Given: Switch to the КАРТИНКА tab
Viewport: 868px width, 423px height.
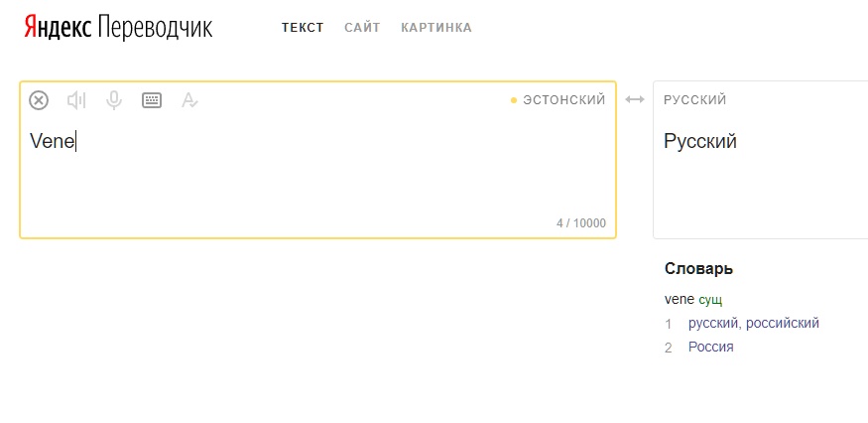Looking at the screenshot, I should 436,28.
